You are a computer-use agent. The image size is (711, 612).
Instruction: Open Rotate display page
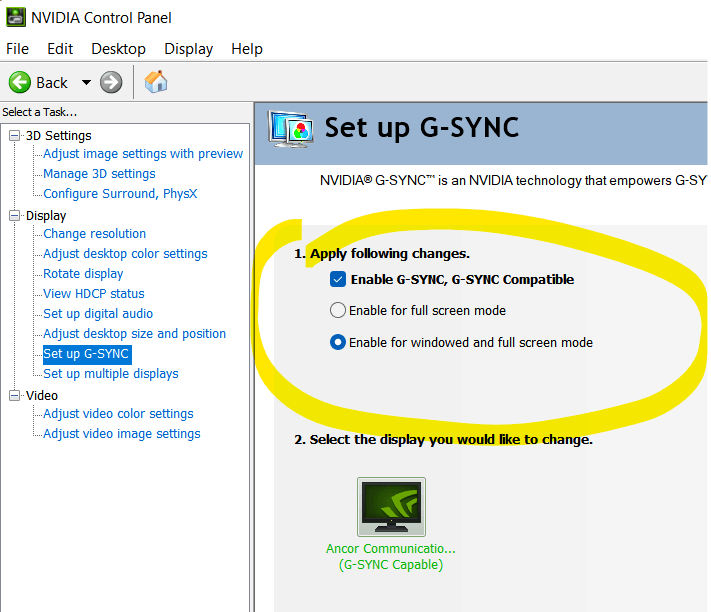(83, 273)
